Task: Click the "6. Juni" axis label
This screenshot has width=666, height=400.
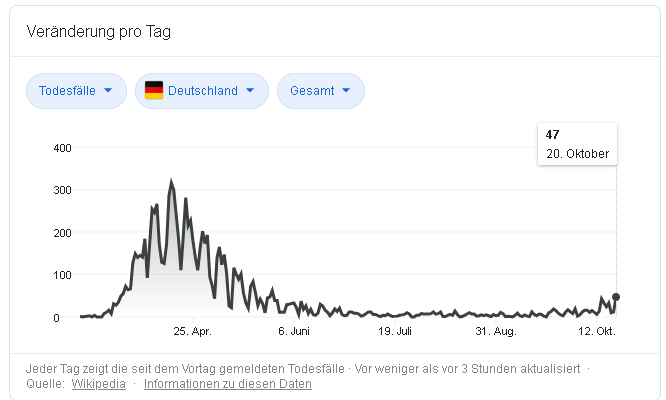Action: pos(295,331)
